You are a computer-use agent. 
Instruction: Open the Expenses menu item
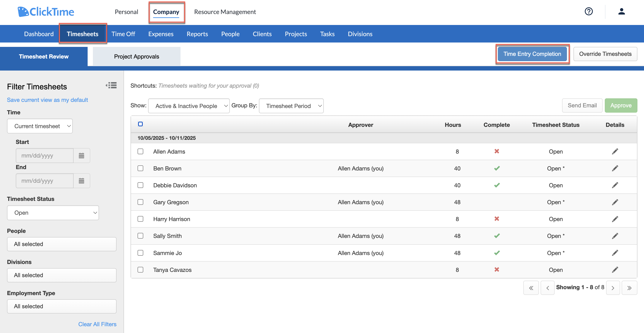tap(161, 34)
